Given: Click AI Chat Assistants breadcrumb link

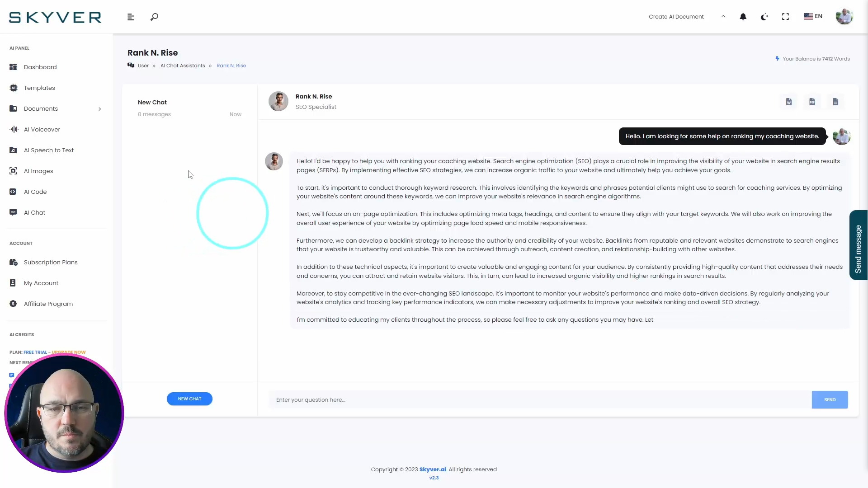Looking at the screenshot, I should click(183, 66).
